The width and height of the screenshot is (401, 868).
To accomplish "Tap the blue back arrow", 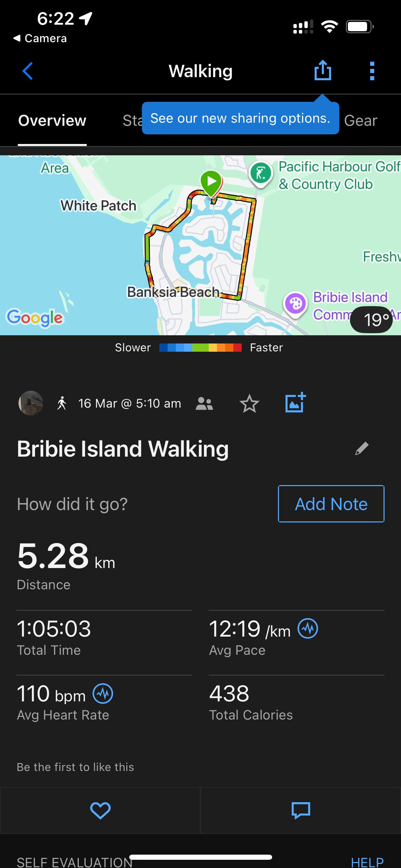I will pyautogui.click(x=28, y=71).
